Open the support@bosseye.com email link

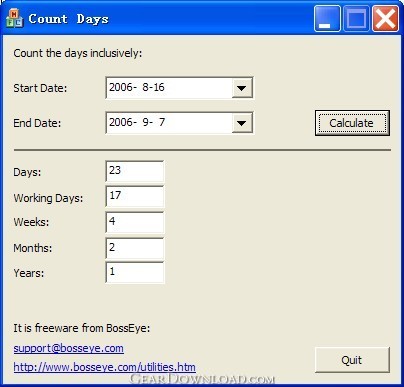coord(68,348)
